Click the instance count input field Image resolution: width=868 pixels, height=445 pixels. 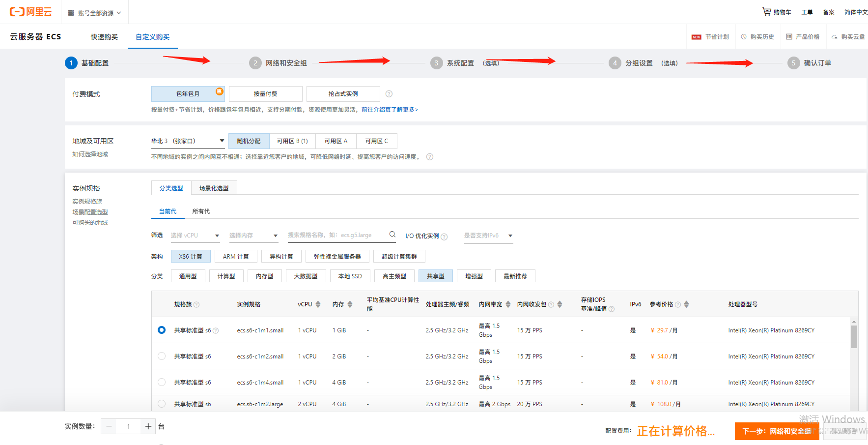click(x=129, y=426)
